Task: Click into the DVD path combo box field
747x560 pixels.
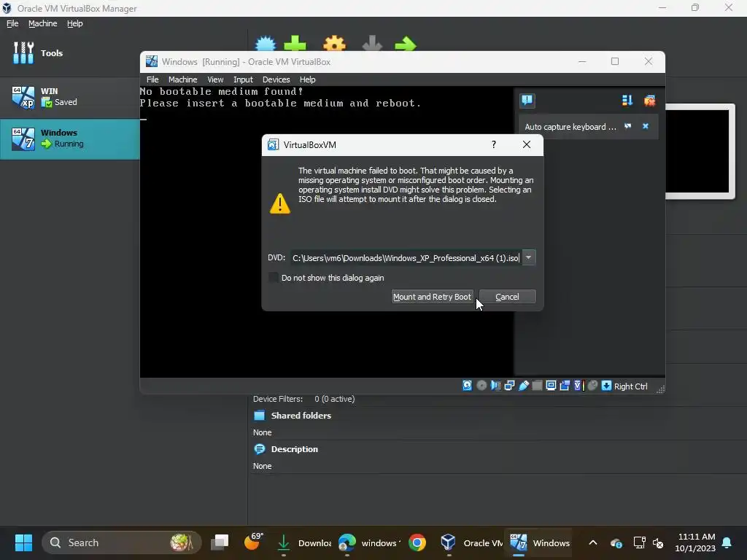Action: point(406,257)
